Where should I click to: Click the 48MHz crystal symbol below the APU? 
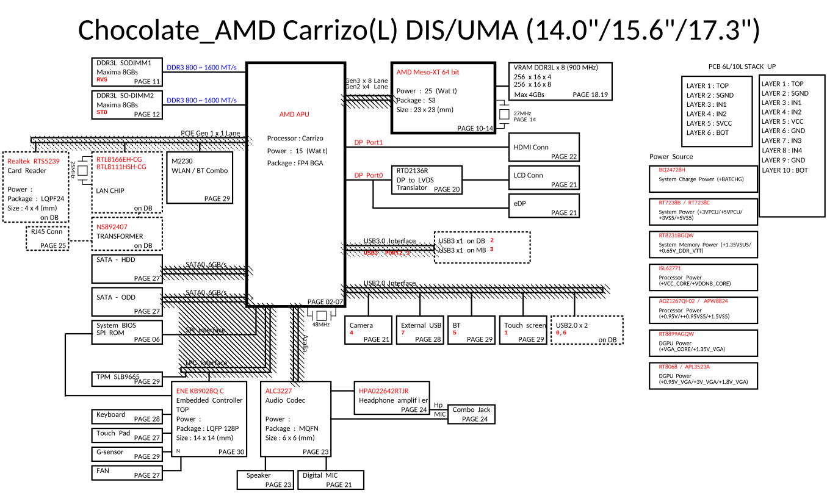320,315
